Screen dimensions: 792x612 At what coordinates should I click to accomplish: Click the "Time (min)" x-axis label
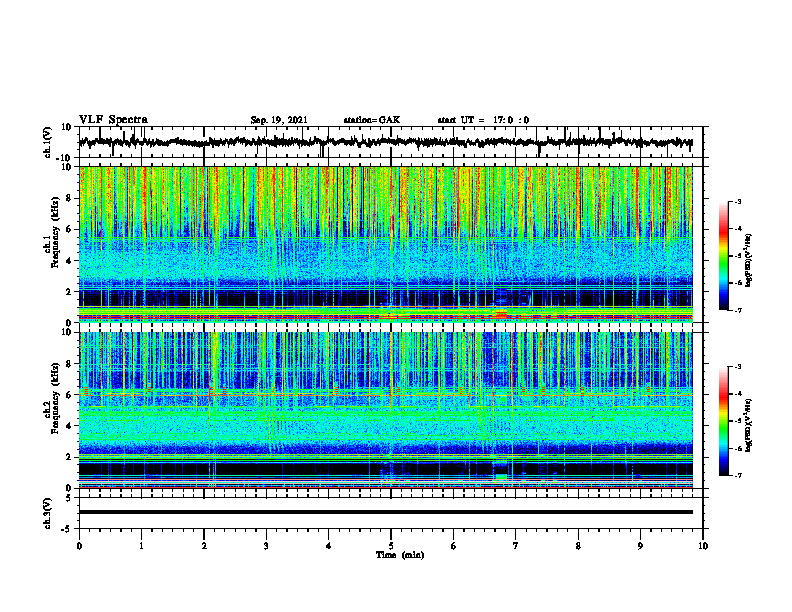click(400, 555)
